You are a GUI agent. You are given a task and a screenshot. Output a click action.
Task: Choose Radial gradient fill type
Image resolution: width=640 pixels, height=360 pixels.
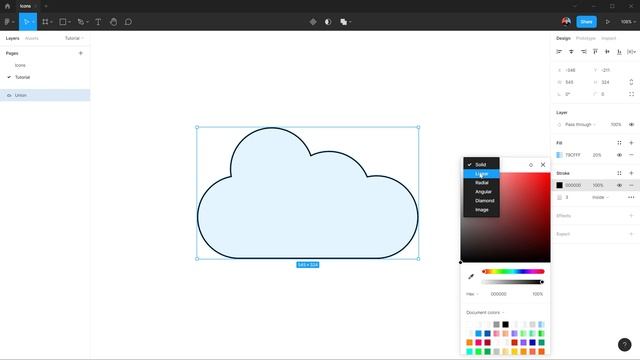(x=481, y=182)
